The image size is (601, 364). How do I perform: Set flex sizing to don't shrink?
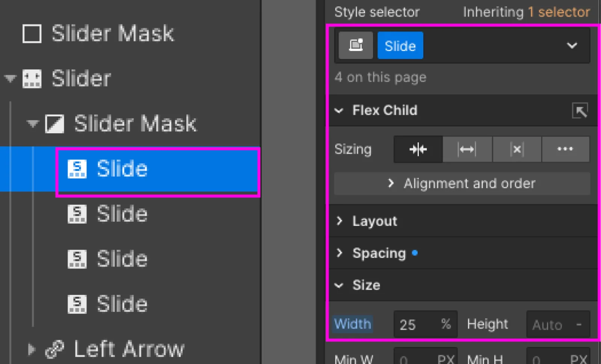click(516, 149)
